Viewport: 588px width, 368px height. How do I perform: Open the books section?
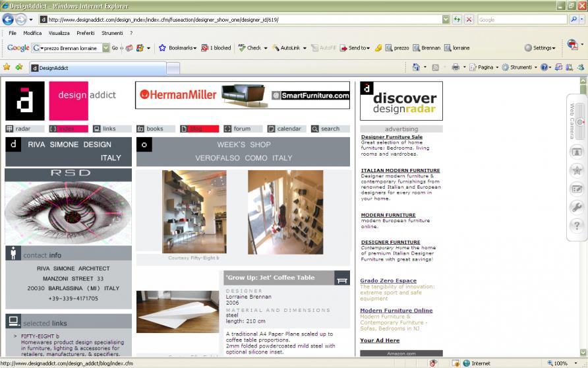point(156,129)
